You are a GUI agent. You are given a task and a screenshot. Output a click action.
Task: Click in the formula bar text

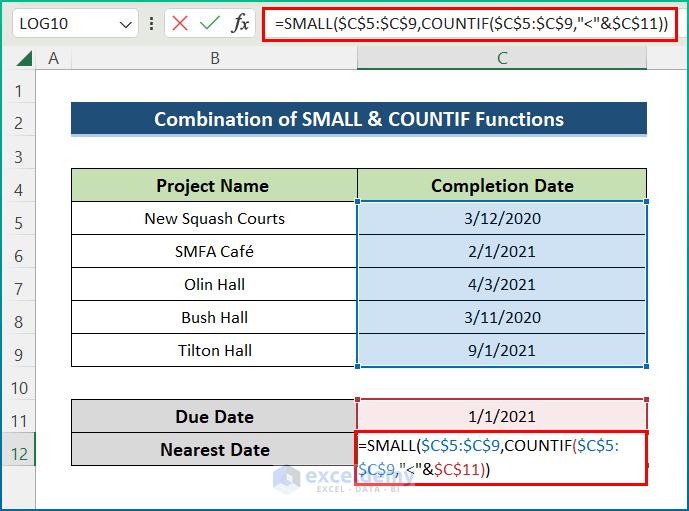(470, 24)
